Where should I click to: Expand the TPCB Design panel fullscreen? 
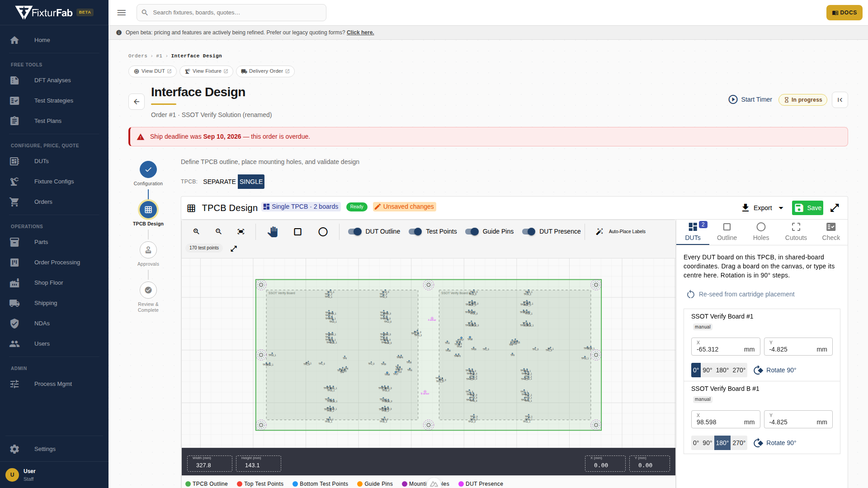835,208
